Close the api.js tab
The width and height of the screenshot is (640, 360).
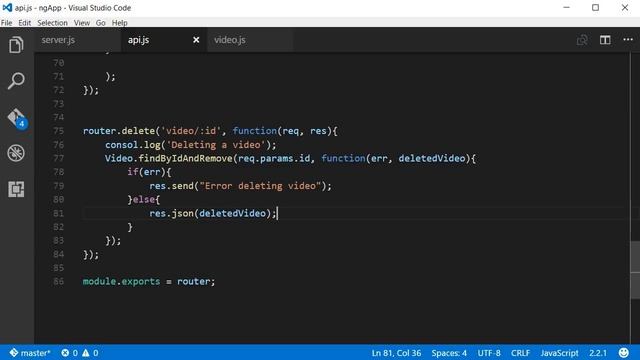196,40
